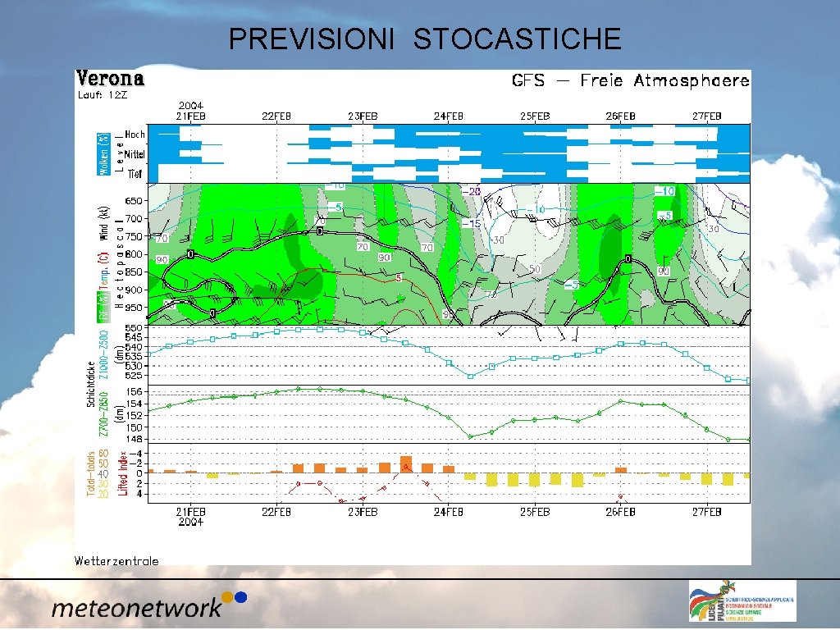
Task: Click the 950 hectopascal axis value
Action: 134,308
